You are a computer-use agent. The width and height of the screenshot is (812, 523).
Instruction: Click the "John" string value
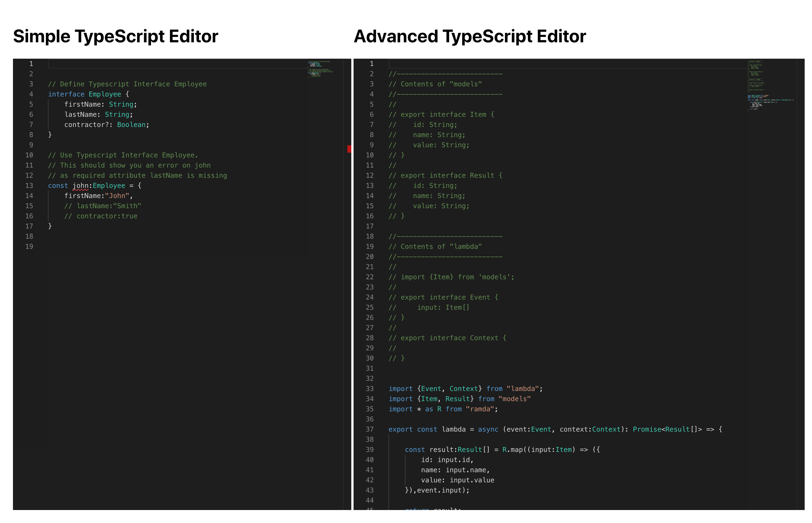[x=117, y=196]
